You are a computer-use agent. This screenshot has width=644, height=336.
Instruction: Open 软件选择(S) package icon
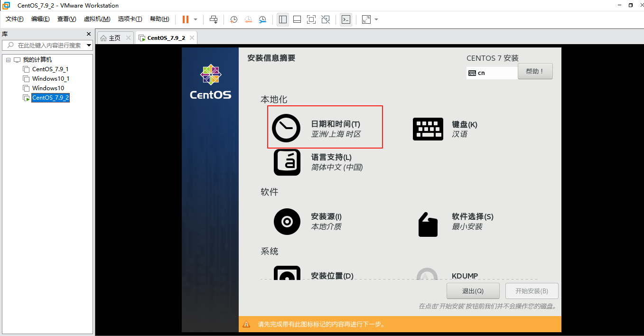click(428, 224)
